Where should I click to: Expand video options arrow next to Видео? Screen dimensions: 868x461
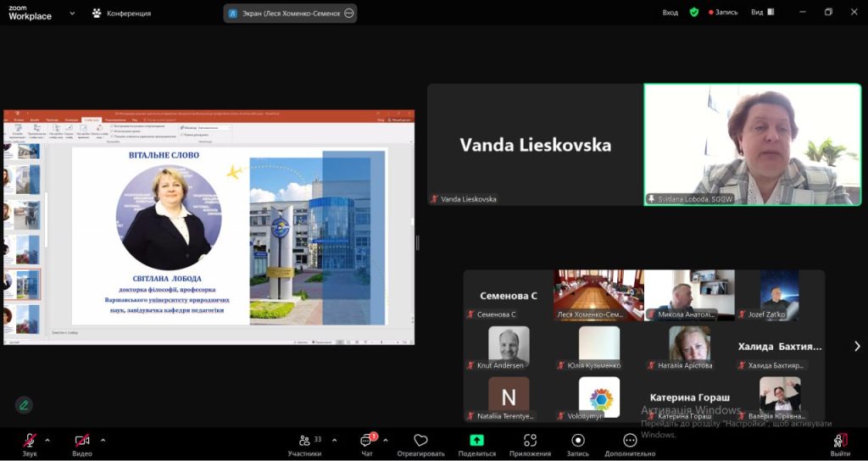(103, 440)
